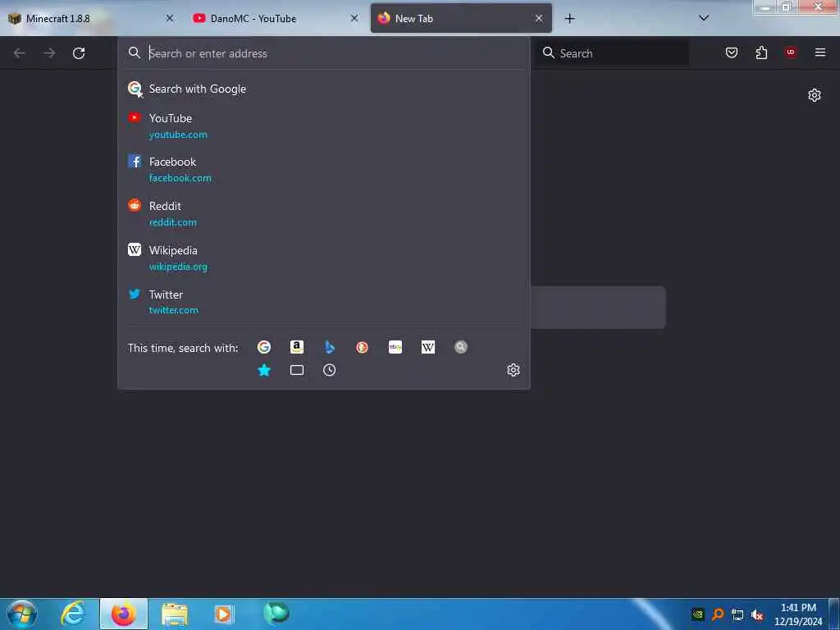The height and width of the screenshot is (630, 840).
Task: Open Windows Explorer from taskbar
Action: coord(175,615)
